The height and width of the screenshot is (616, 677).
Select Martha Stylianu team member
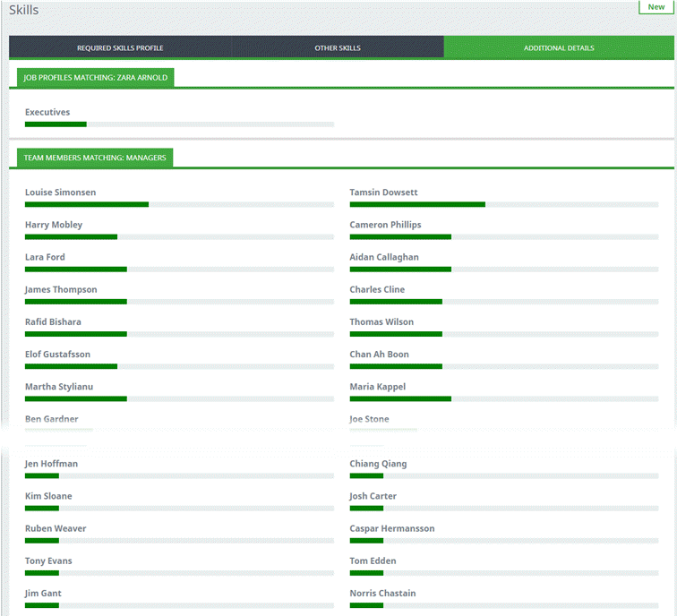pyautogui.click(x=59, y=387)
